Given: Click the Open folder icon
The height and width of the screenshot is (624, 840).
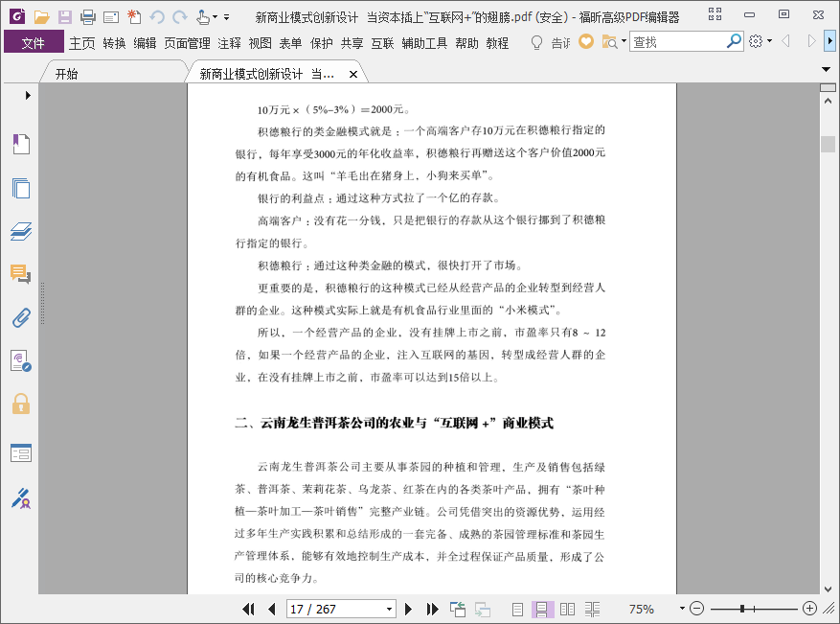Looking at the screenshot, I should point(41,16).
